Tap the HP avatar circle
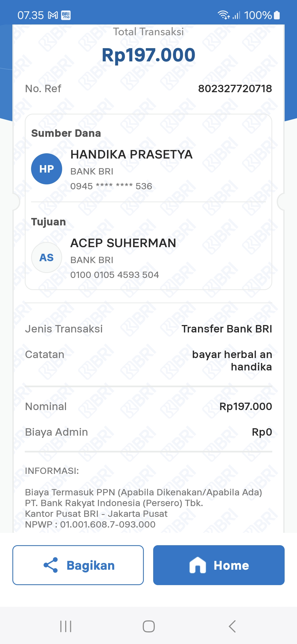Viewport: 297px width, 644px height. 46,169
